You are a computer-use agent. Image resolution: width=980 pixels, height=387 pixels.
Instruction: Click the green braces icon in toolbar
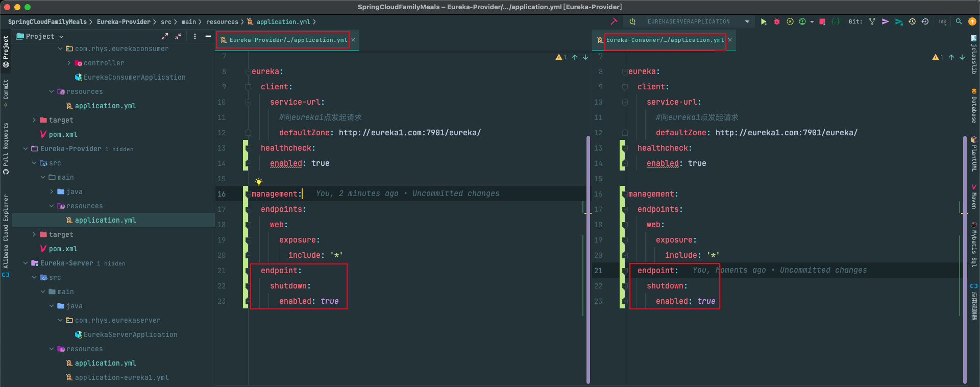click(836, 21)
